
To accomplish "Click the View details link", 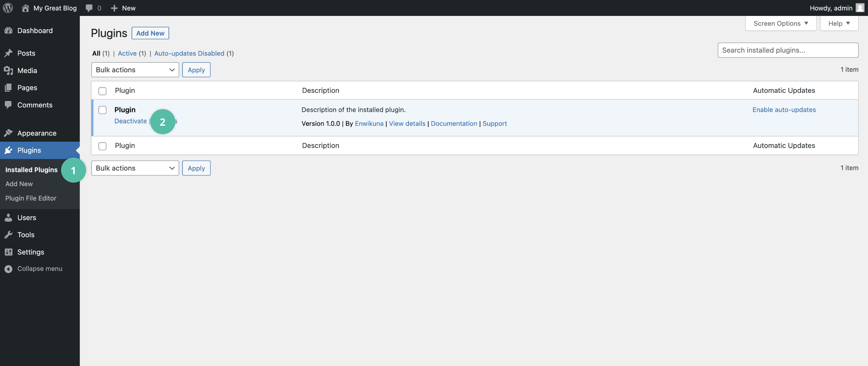I will pos(407,124).
